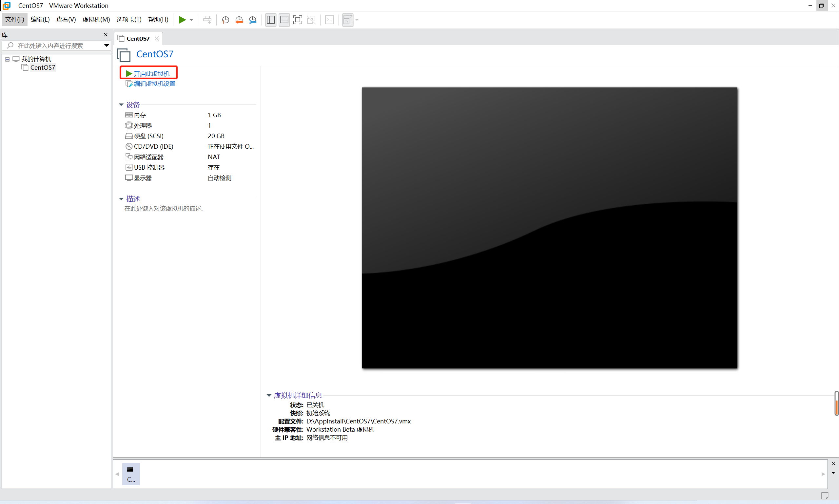Click the thumbnail bar left scroll arrow
The width and height of the screenshot is (839, 504).
coord(117,474)
